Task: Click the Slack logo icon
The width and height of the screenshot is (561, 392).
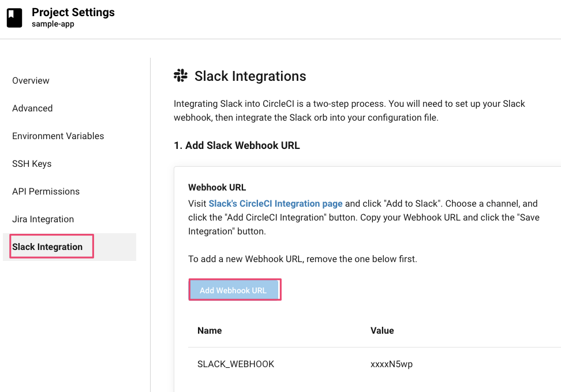Action: (x=181, y=76)
